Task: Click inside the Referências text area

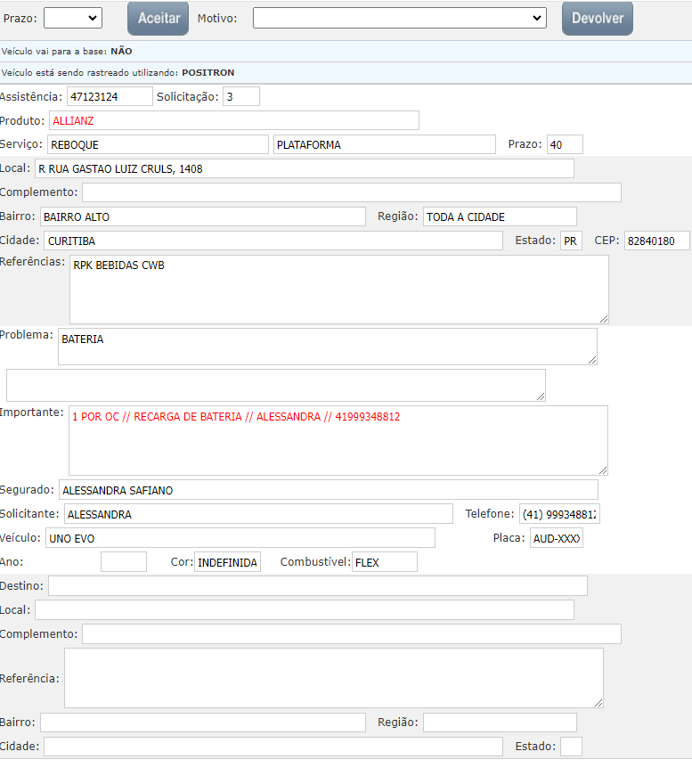Action: coord(338,290)
